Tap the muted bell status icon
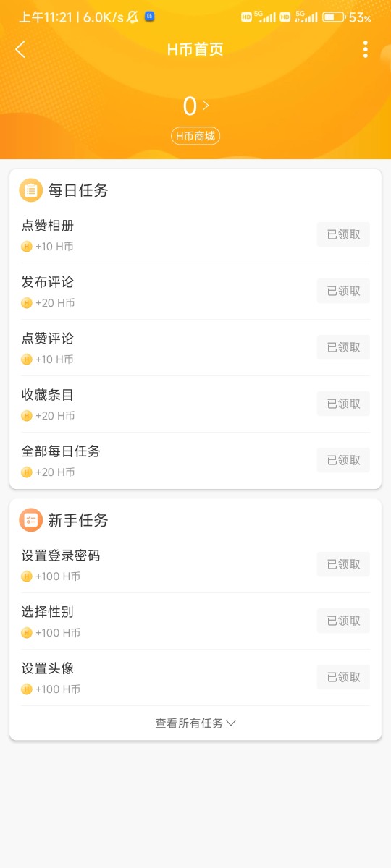391x868 pixels. pos(133,17)
